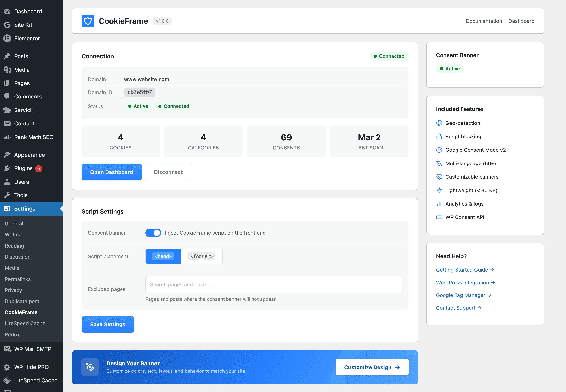Click the Rank Math SEO chart icon
566x392 pixels.
tap(7, 137)
